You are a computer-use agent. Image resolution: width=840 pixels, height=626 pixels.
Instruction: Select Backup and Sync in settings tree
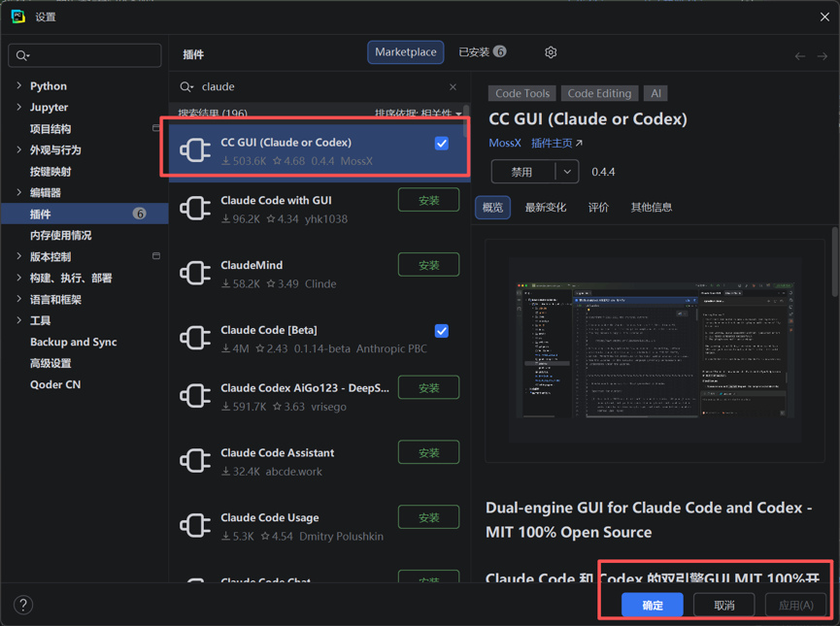74,342
